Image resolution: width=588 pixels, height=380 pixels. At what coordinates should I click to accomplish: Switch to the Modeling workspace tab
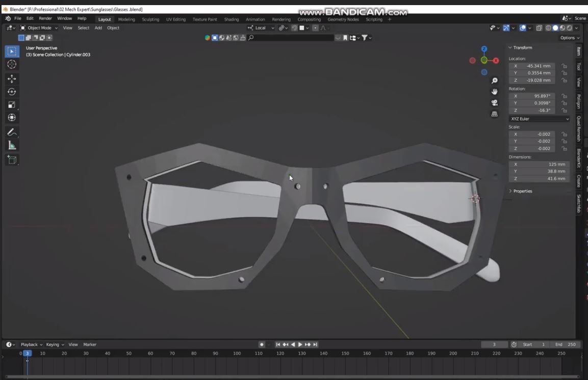click(x=126, y=19)
